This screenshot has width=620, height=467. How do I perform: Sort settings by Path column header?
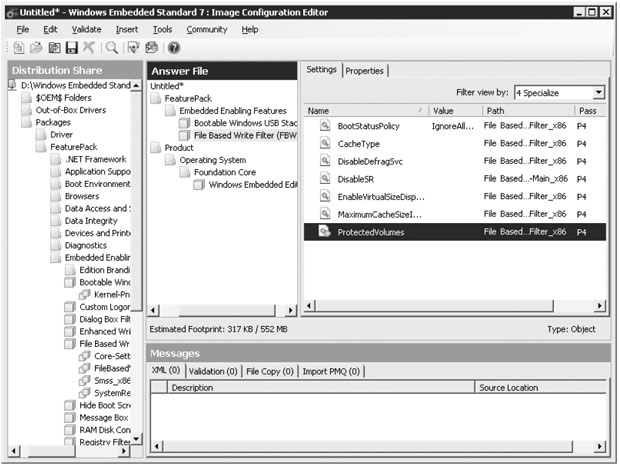[x=528, y=111]
